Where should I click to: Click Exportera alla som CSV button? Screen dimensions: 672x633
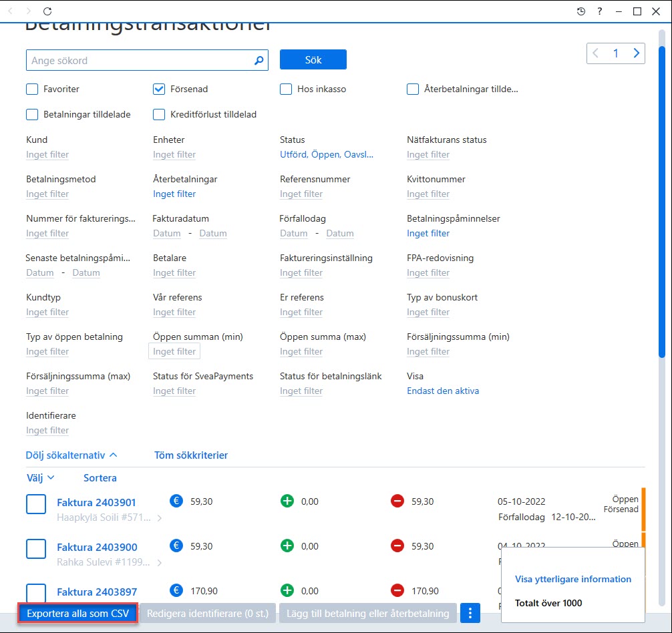tap(77, 613)
